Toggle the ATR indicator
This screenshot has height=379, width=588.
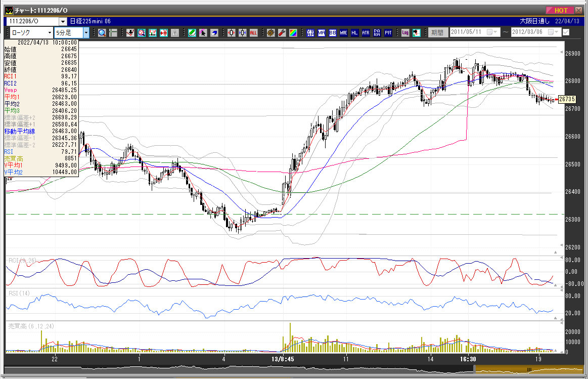point(366,33)
